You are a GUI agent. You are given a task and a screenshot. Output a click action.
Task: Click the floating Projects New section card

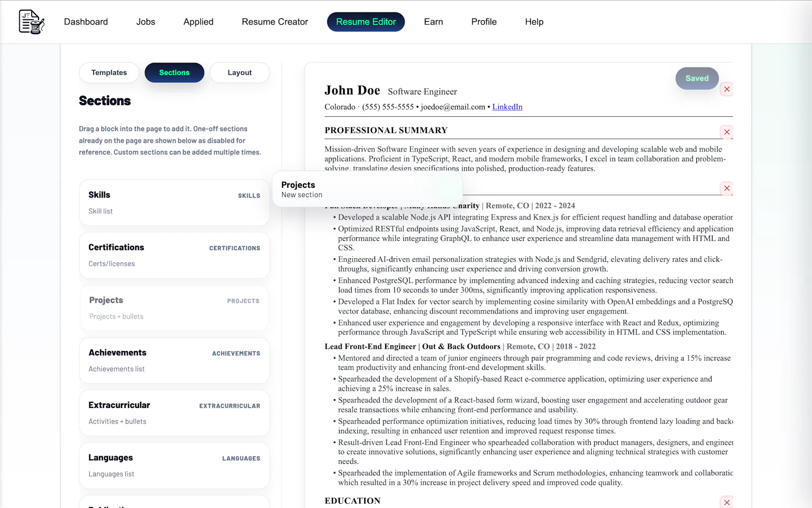tap(367, 189)
